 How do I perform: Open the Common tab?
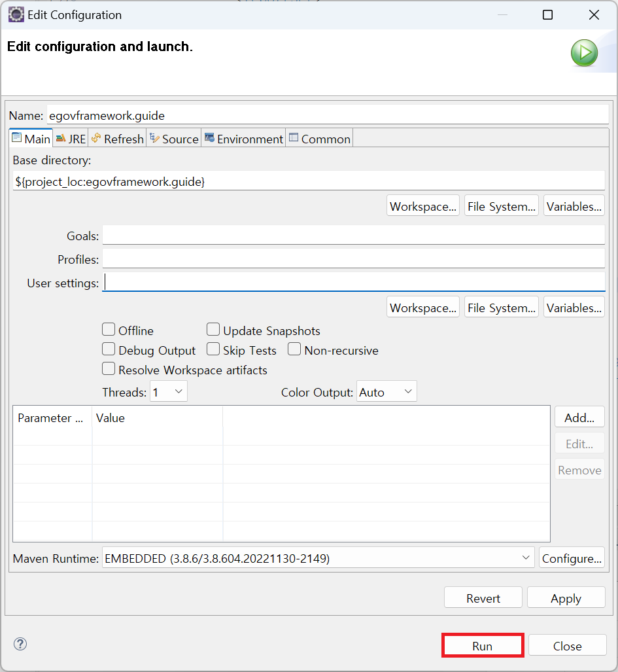coord(320,139)
